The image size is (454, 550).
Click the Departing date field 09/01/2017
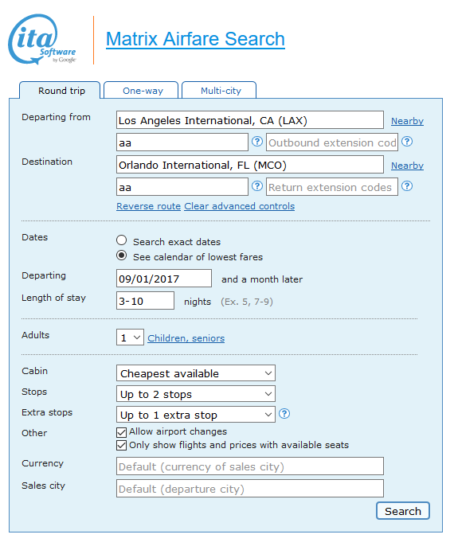point(164,279)
